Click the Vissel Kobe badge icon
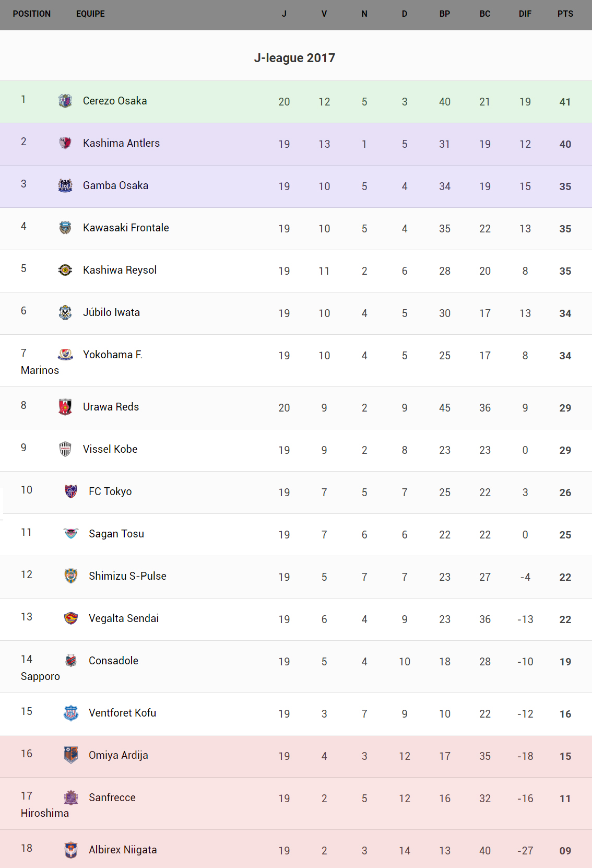Viewport: 592px width, 868px height. 65,449
